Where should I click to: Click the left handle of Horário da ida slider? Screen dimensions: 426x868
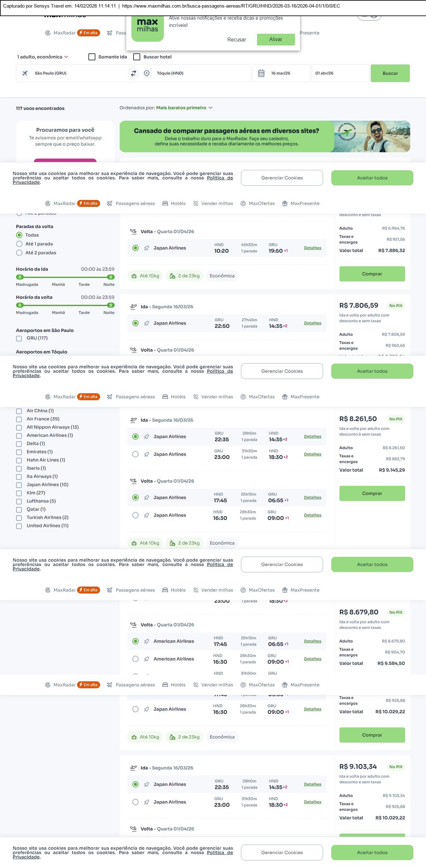20,277
